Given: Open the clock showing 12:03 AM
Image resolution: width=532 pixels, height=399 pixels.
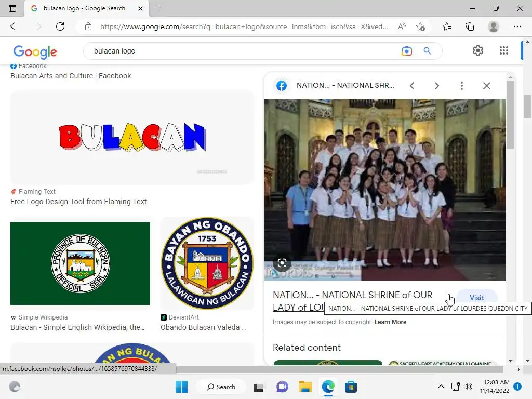Looking at the screenshot, I should [495, 387].
